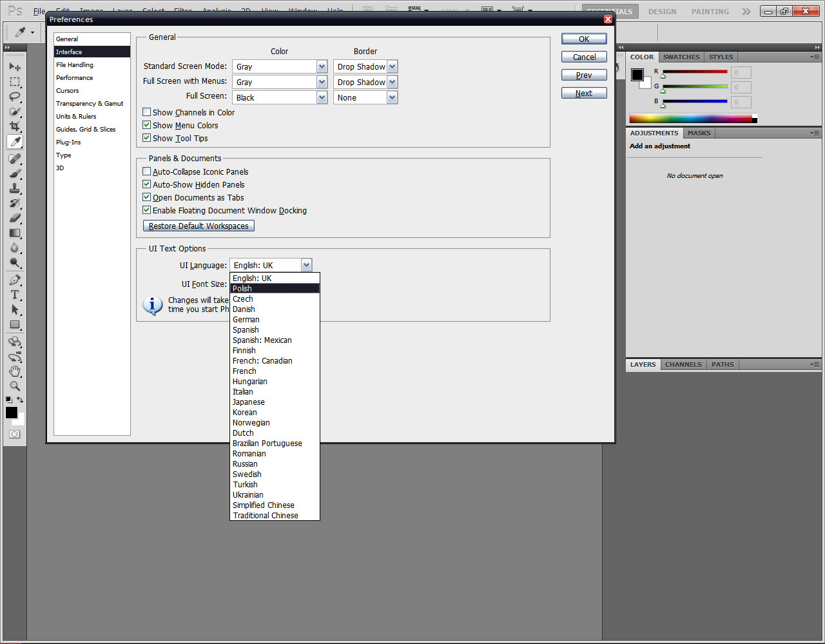Screen dimensions: 825x644
Task: Click the R value input field
Action: click(x=741, y=72)
